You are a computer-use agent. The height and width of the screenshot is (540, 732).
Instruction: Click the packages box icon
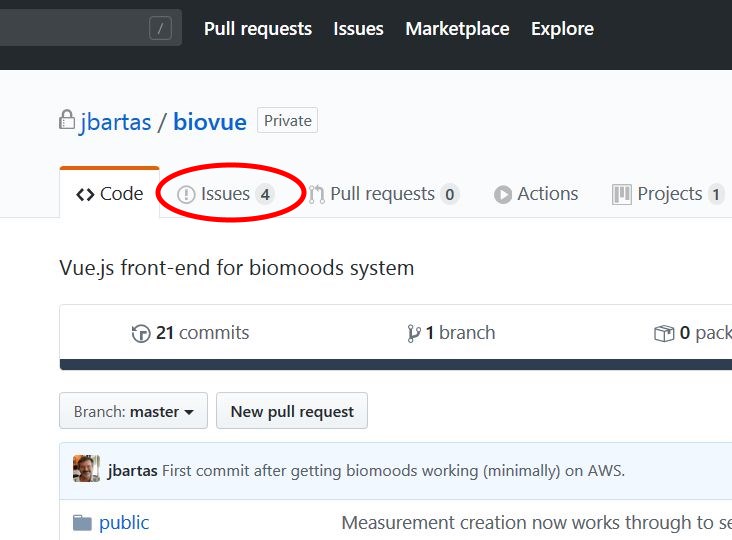pyautogui.click(x=664, y=333)
